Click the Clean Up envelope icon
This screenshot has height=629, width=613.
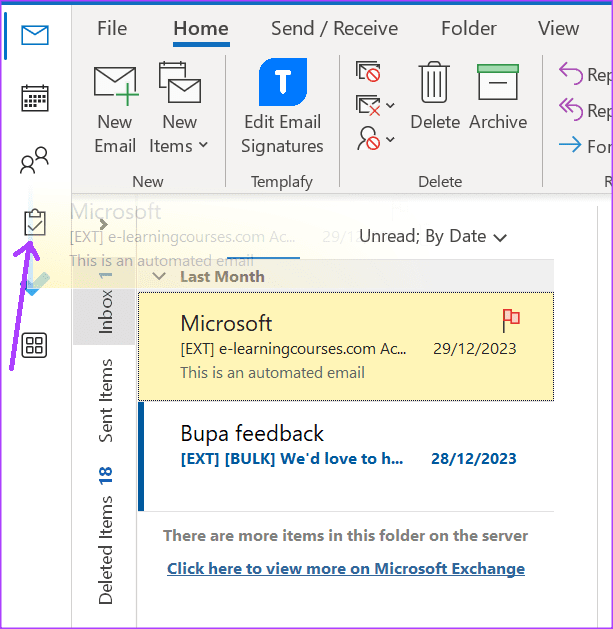[x=368, y=105]
